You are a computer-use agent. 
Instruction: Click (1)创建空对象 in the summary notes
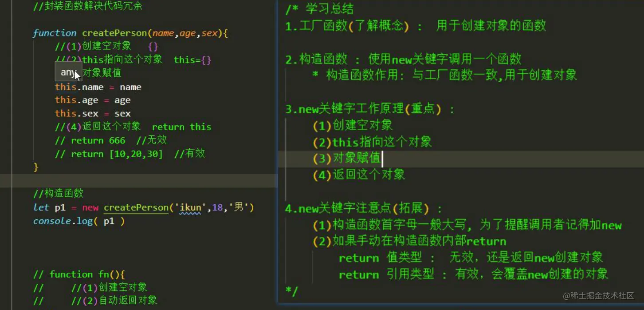[353, 125]
